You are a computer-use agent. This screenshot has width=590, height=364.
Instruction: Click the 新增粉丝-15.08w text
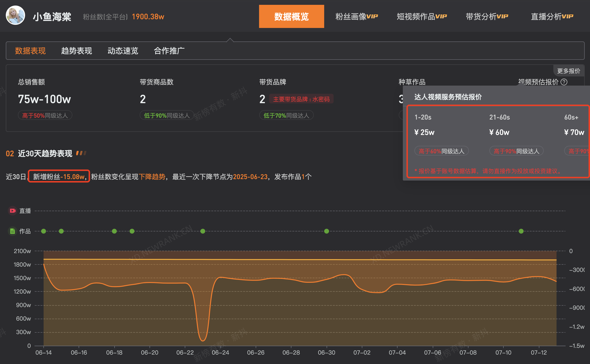[x=59, y=177]
